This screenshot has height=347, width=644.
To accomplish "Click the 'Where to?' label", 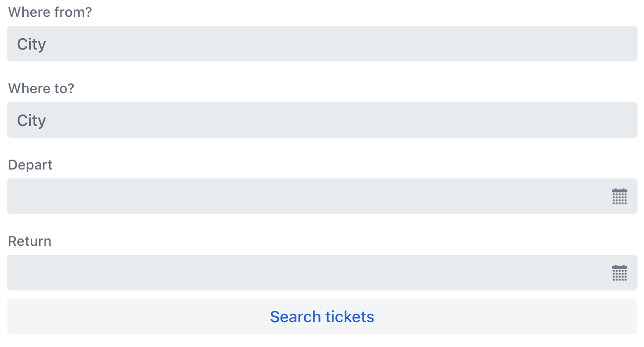I will click(41, 89).
